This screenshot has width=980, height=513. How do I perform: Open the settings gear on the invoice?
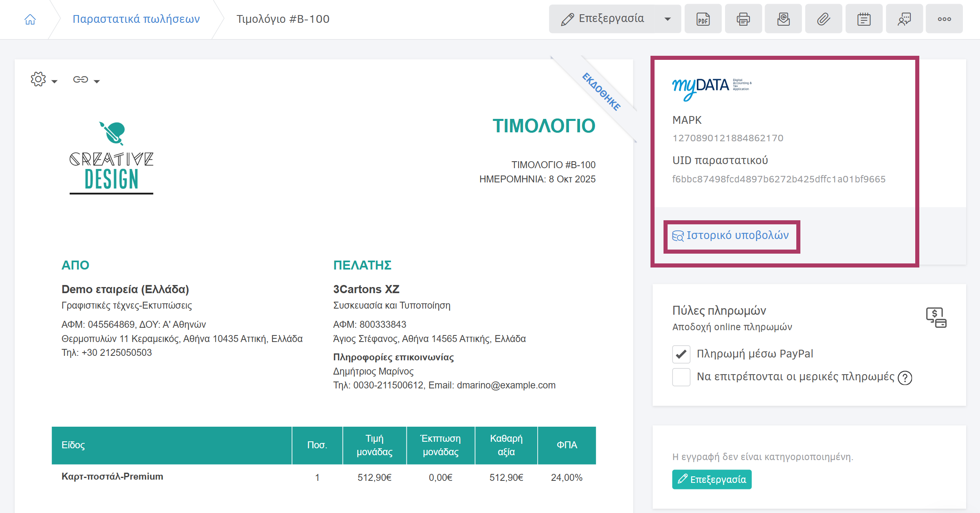(x=38, y=79)
